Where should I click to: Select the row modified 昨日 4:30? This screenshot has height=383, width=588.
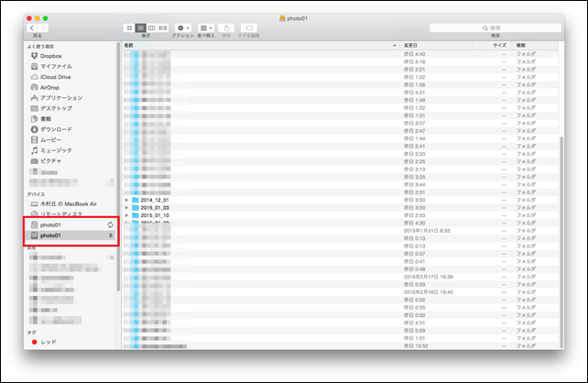[x=340, y=223]
